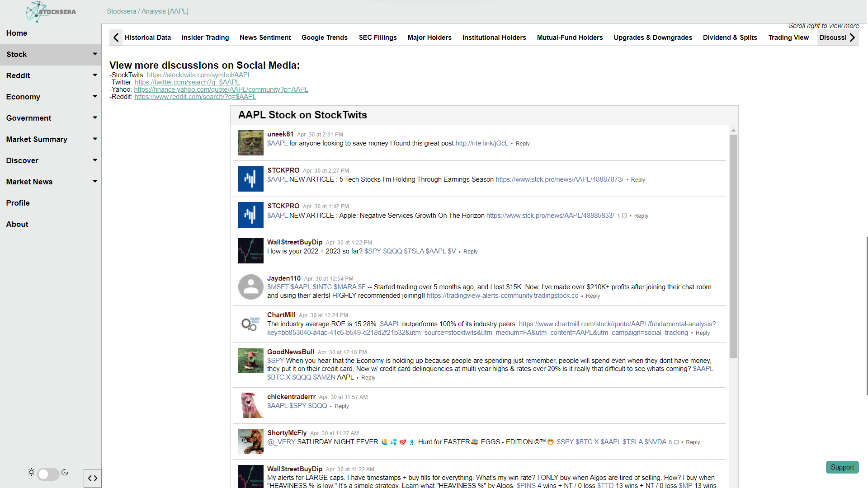Open the StockTwits AAPL symbol link

198,75
